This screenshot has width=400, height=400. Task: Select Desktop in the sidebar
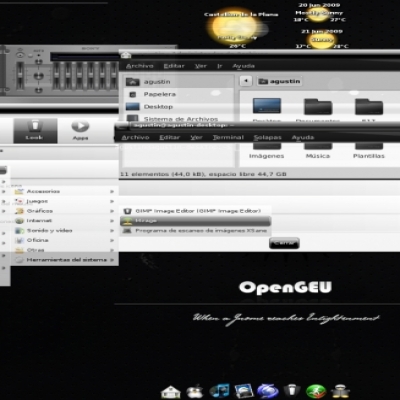179,107
